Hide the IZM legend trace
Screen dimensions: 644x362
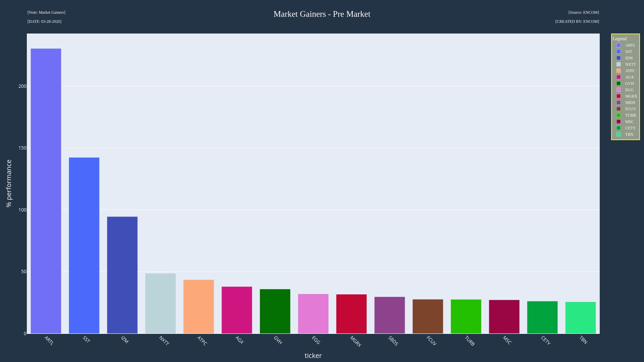pos(629,58)
